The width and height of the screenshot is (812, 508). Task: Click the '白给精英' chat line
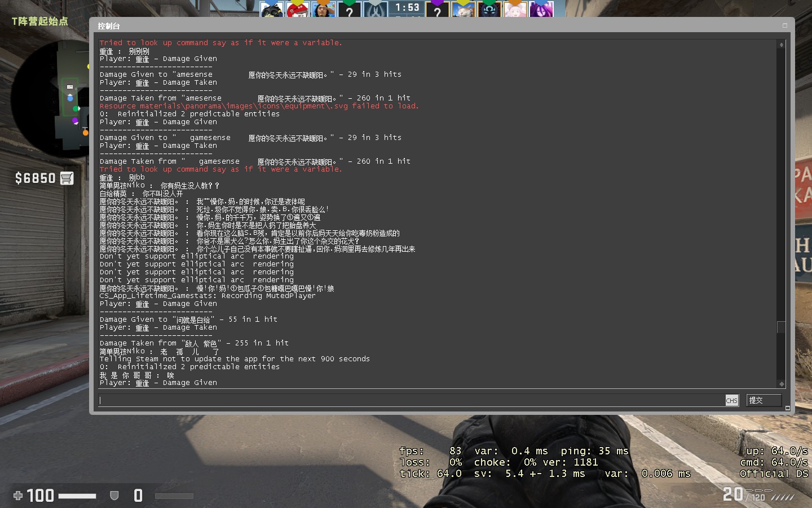[141, 193]
